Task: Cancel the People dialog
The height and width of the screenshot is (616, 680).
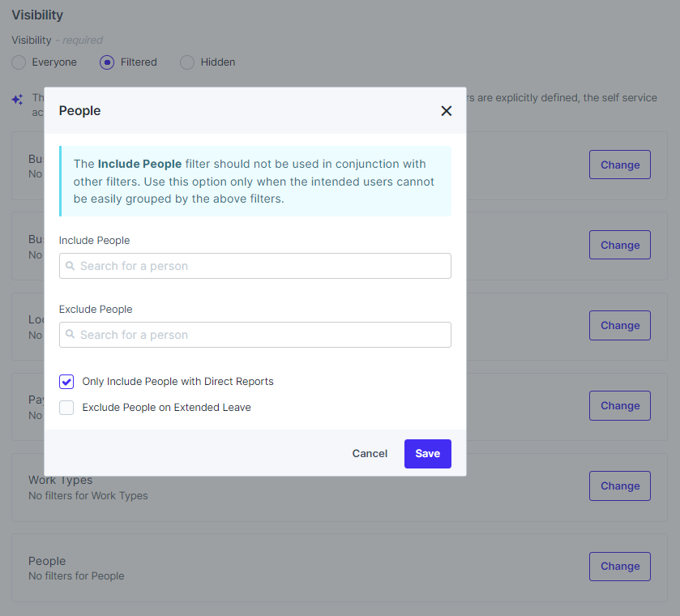Action: click(x=370, y=454)
